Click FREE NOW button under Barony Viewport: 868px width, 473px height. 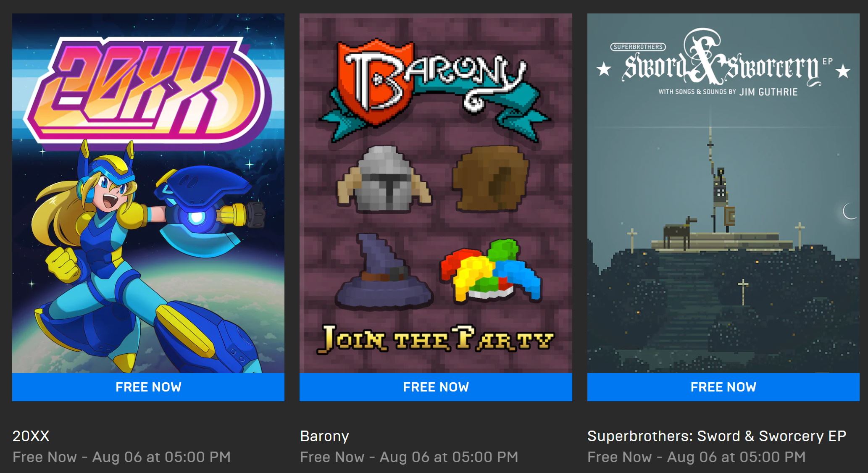pyautogui.click(x=436, y=387)
